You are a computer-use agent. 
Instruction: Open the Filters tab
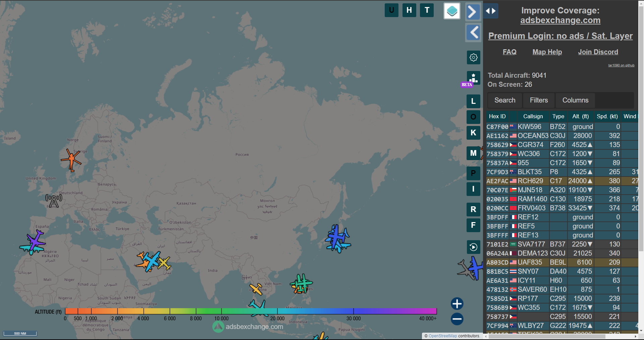tap(539, 100)
